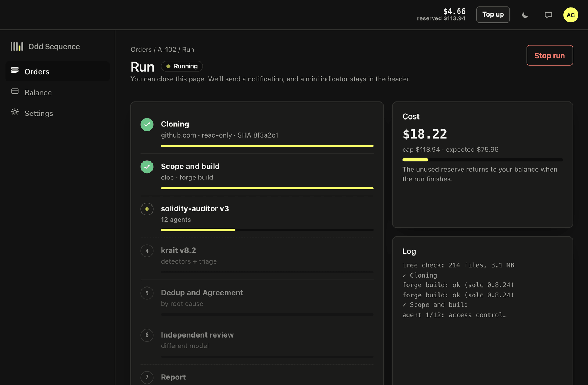Click 'github.com · read-only · SHA 8f3a2c1' text
The image size is (588, 385).
(220, 135)
